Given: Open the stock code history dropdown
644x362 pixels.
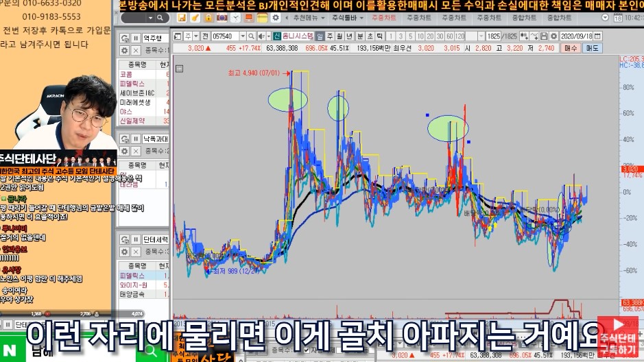Looking at the screenshot, I should click(x=243, y=36).
